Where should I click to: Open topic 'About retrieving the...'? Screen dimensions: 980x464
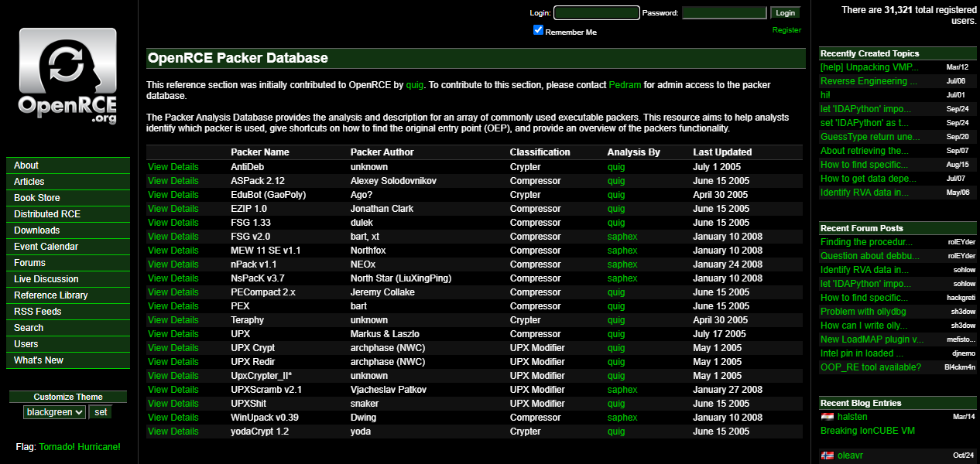point(865,151)
